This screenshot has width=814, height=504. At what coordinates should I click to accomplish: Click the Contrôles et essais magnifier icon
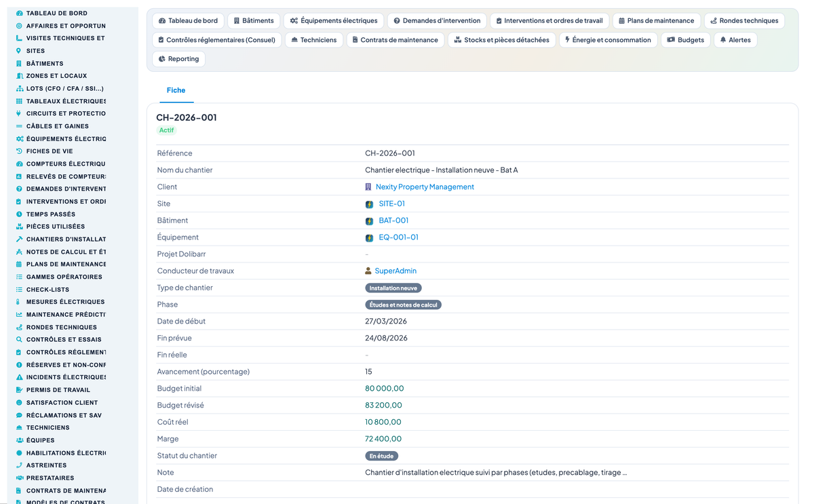pos(19,339)
